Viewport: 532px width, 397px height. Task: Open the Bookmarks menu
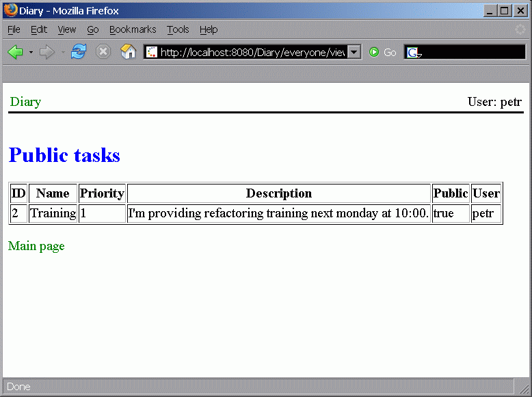133,29
